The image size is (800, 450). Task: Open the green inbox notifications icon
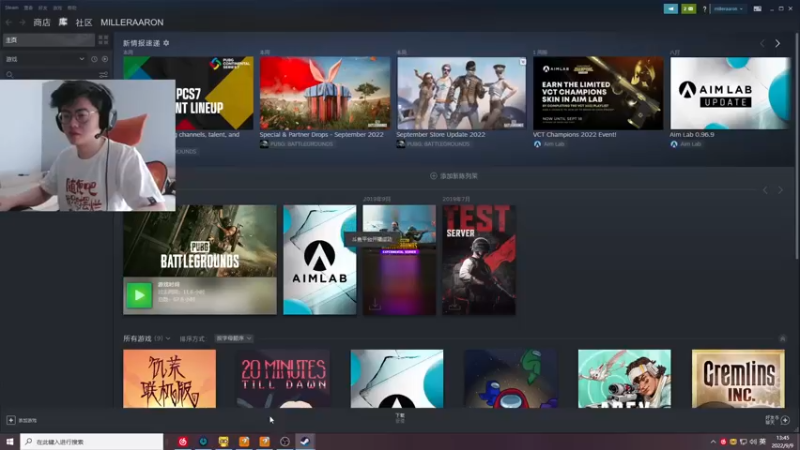(x=688, y=9)
